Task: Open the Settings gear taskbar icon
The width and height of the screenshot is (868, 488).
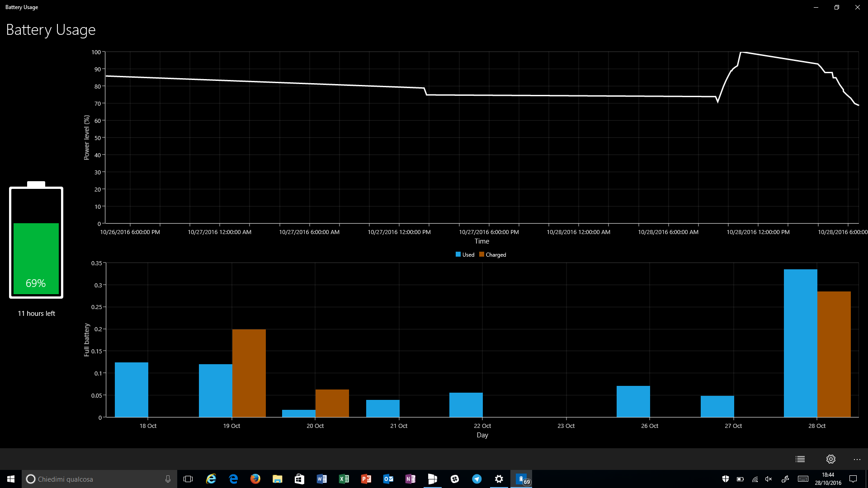Action: click(499, 479)
